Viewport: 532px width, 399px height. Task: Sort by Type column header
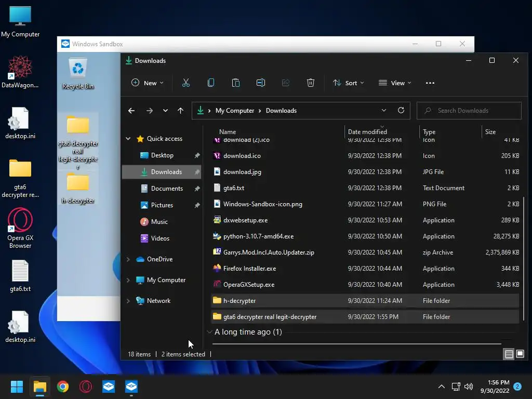[429, 131]
